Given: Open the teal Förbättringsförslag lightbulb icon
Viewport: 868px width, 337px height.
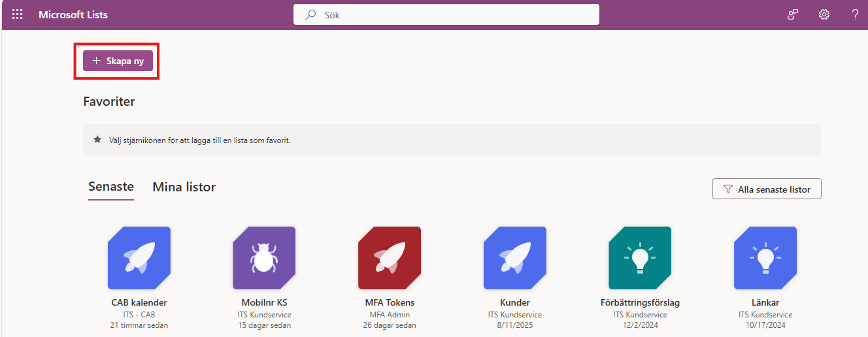Looking at the screenshot, I should pyautogui.click(x=640, y=258).
